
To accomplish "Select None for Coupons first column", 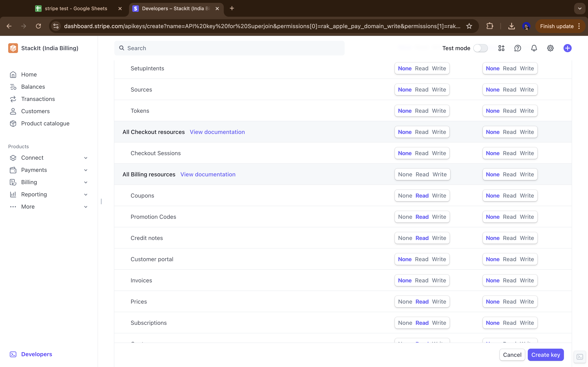I will coord(405,196).
